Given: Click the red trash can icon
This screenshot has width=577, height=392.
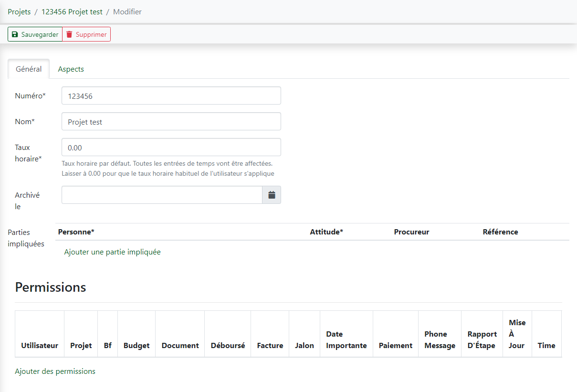Looking at the screenshot, I should coord(70,34).
